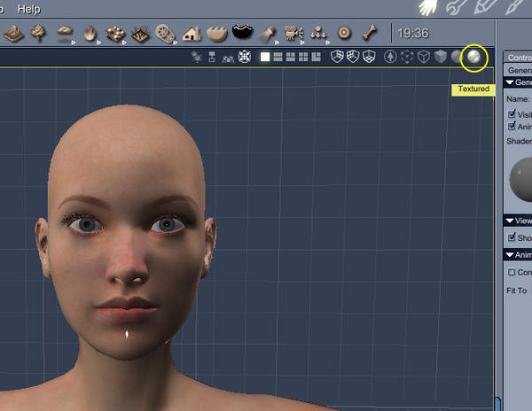Open the Help menu
Viewport: 532px width, 411px height.
pyautogui.click(x=29, y=9)
